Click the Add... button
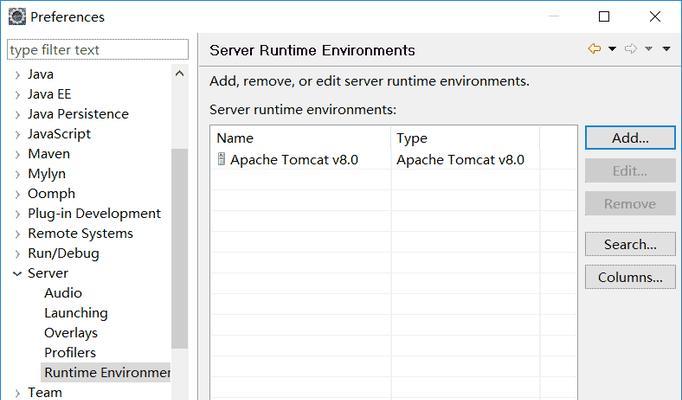 coord(630,138)
